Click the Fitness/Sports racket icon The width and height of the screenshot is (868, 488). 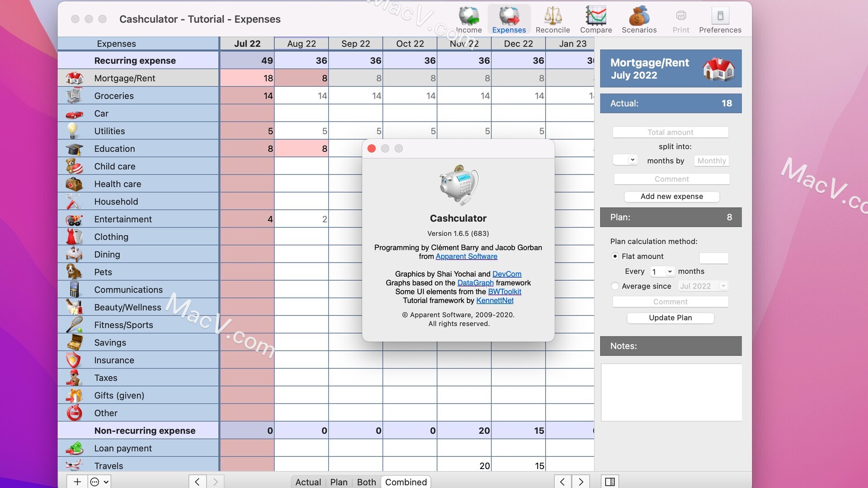tap(74, 325)
